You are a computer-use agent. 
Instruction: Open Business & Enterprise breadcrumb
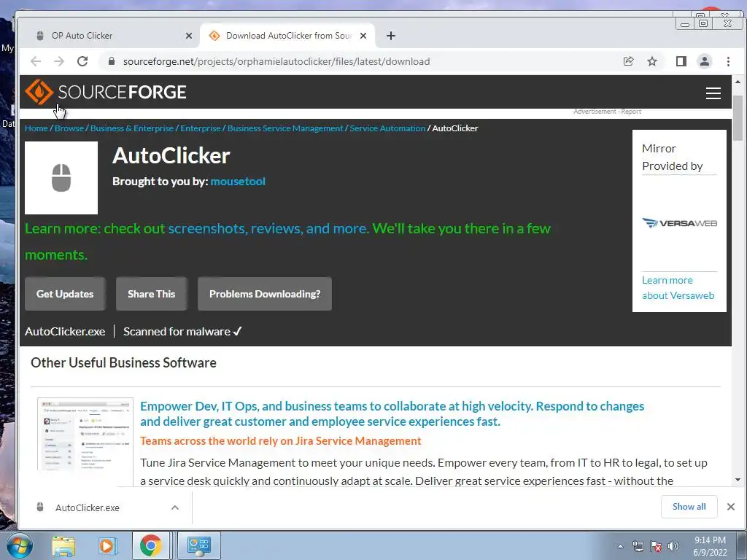coord(132,128)
